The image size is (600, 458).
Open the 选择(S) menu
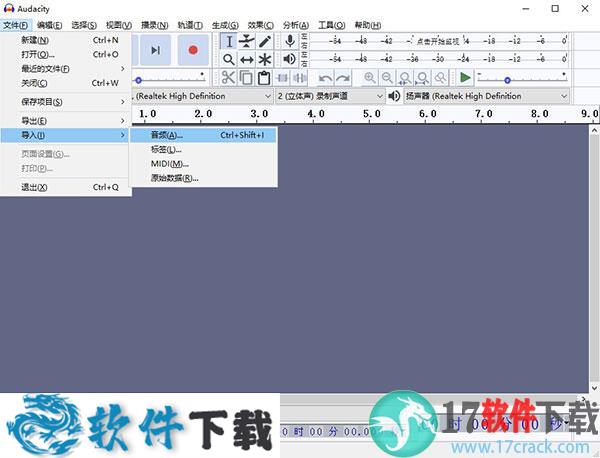coord(84,25)
